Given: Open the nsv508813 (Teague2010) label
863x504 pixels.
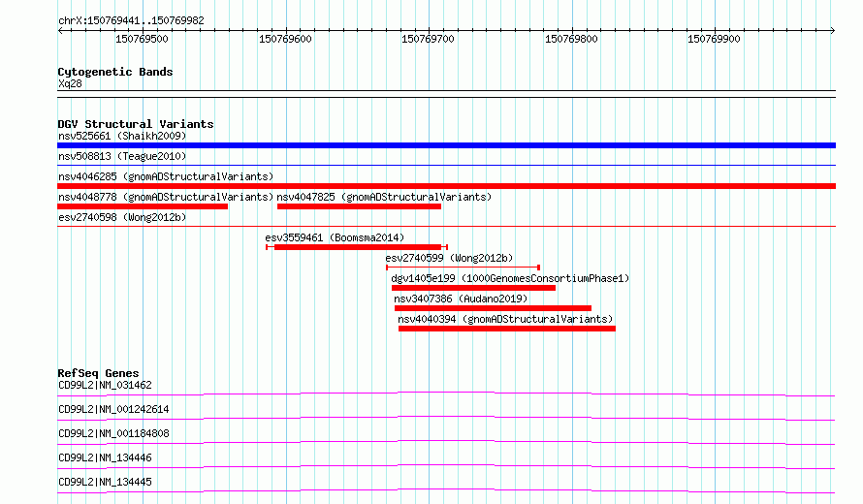Looking at the screenshot, I should pos(122,156).
